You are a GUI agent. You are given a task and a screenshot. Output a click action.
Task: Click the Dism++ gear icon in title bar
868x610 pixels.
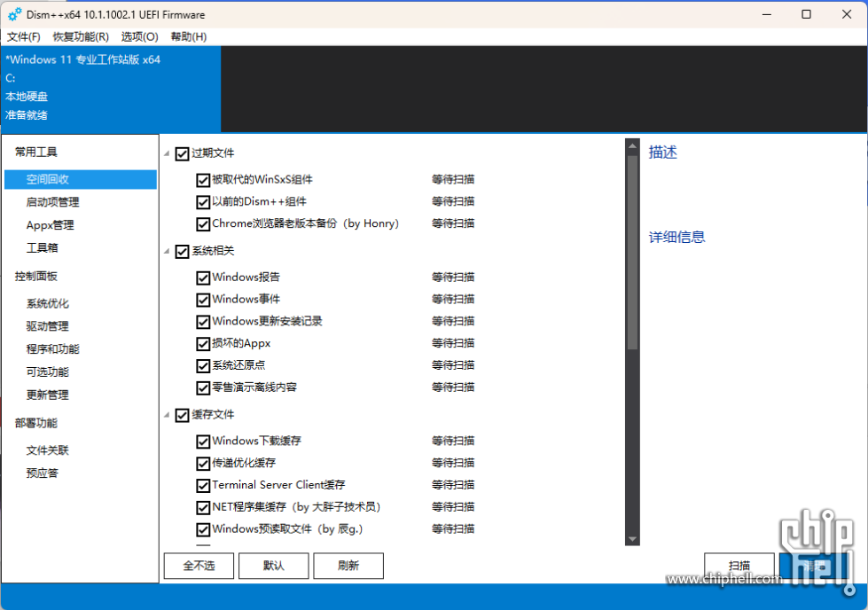coord(15,14)
